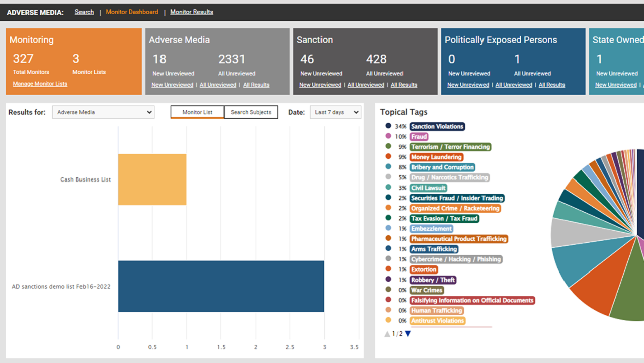Select the Fraud topical tag

419,137
